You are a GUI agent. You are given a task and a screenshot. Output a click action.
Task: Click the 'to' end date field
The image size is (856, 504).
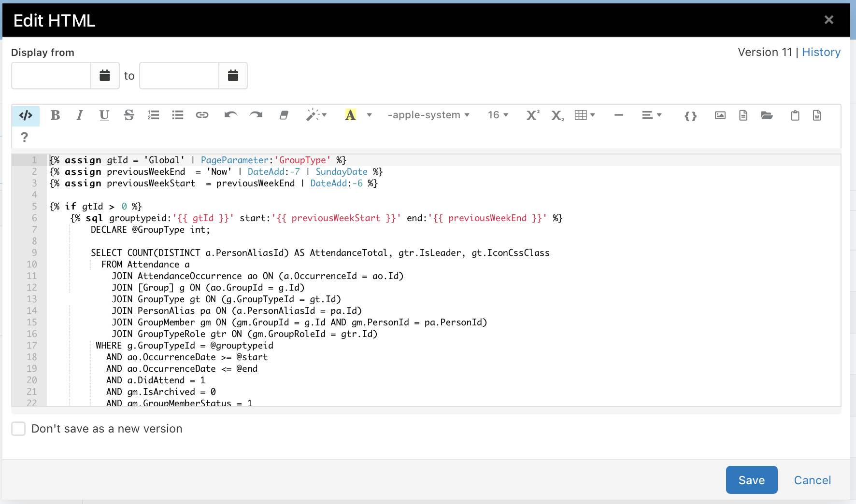coord(179,76)
